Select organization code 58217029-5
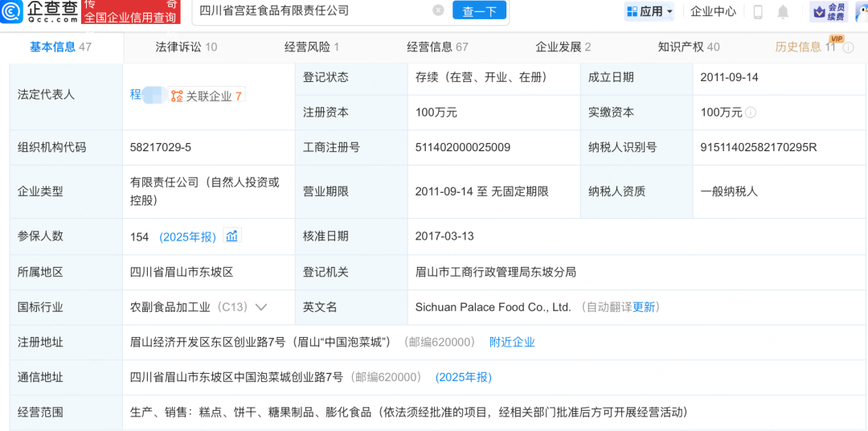868x431 pixels. point(161,148)
